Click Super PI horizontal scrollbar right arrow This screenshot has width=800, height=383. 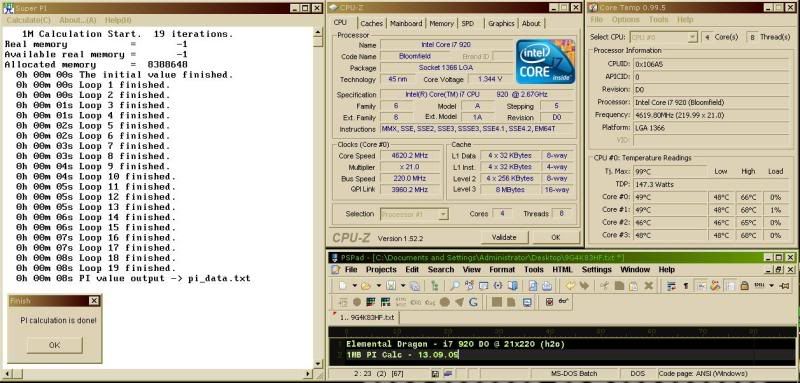[309, 374]
